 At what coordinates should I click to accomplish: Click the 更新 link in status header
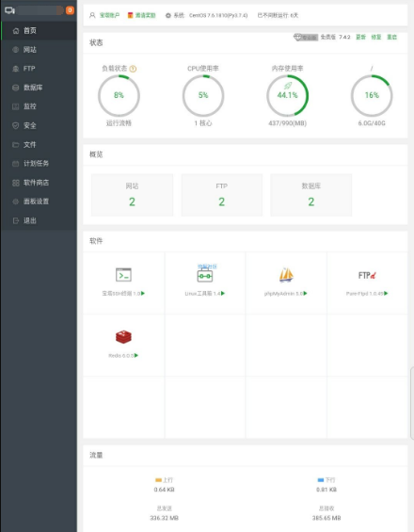[x=360, y=37]
